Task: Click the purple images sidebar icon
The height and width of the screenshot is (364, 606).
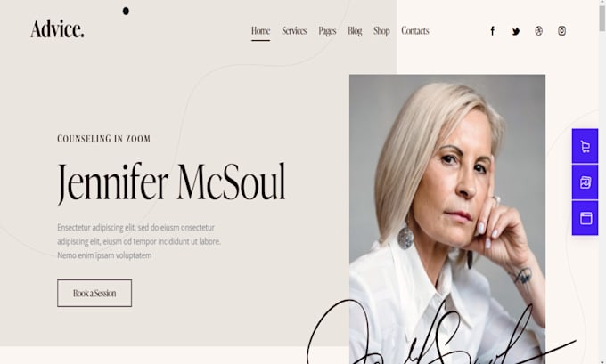Action: tap(586, 182)
